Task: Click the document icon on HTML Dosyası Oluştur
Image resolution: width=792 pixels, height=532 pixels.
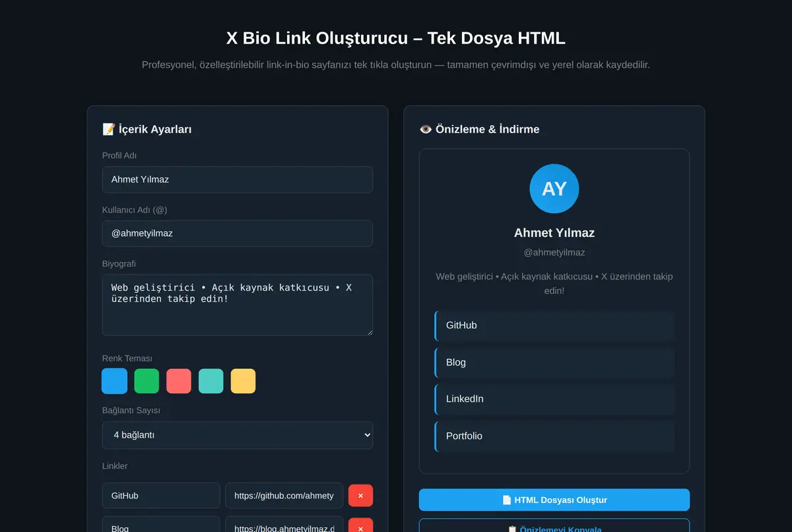Action: click(507, 500)
